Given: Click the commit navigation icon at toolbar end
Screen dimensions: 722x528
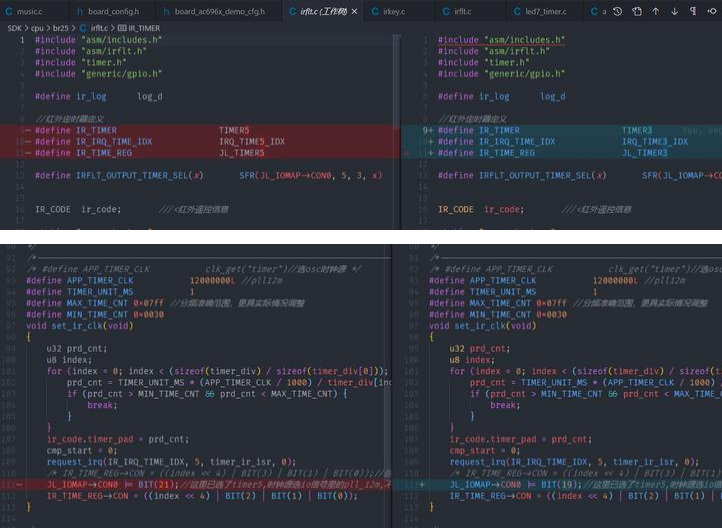Looking at the screenshot, I should 712,12.
